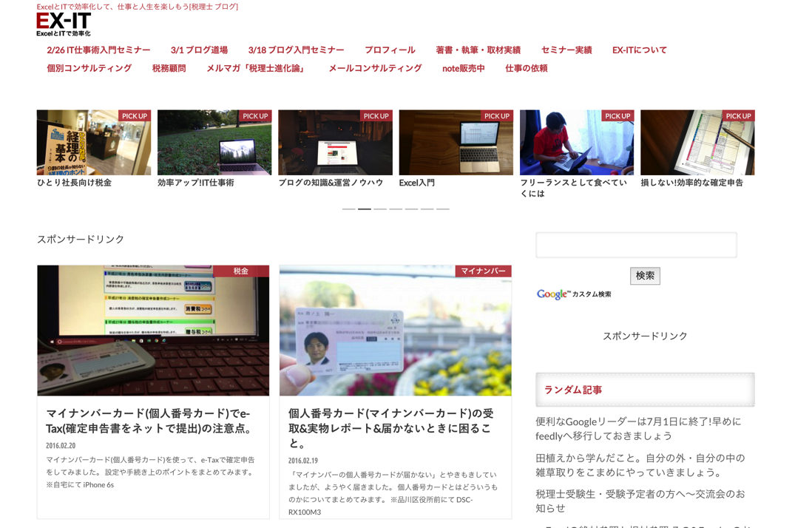Image resolution: width=812 pixels, height=528 pixels.
Task: Open the セミナー実績 menu item
Action: click(566, 50)
